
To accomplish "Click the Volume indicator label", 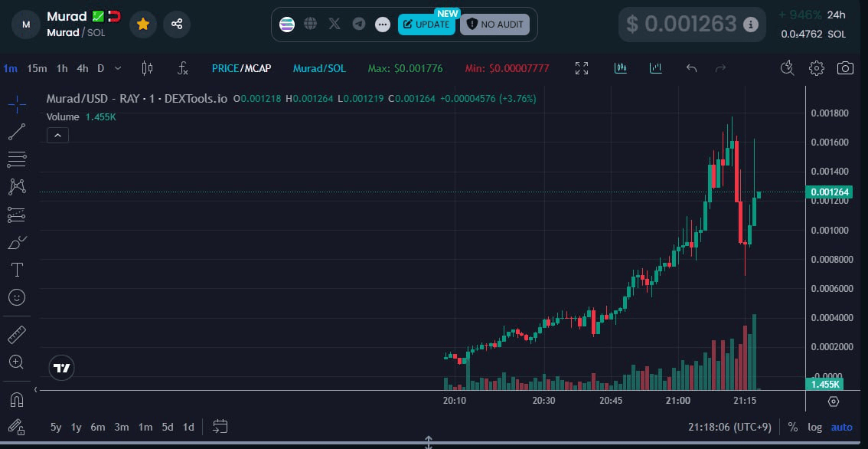I will [63, 117].
